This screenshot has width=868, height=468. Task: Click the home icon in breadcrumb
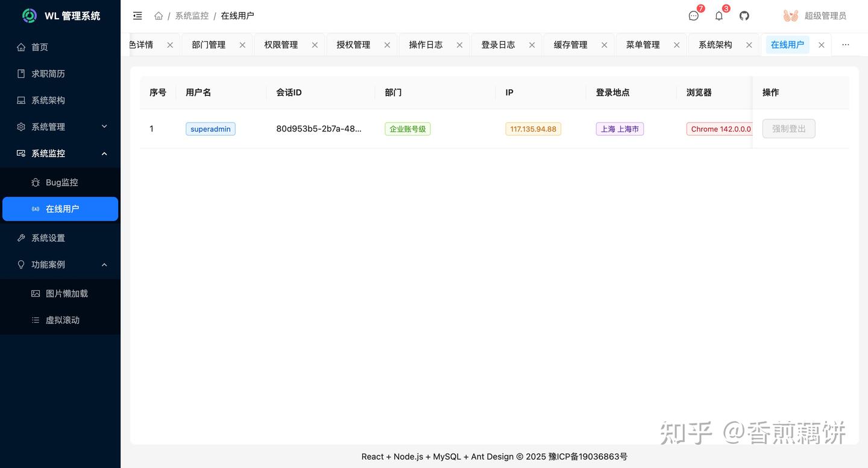coord(159,16)
